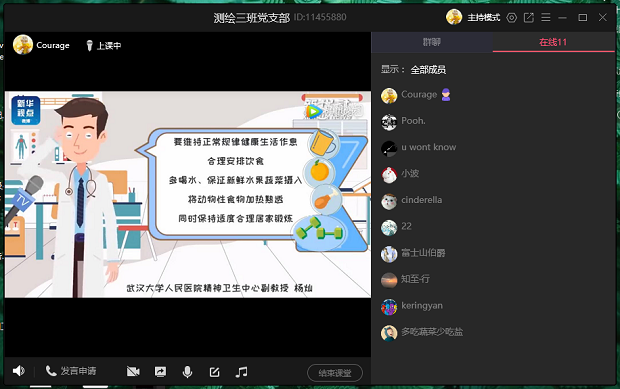
Task: Expand the 全部成员 display filter
Action: 428,70
